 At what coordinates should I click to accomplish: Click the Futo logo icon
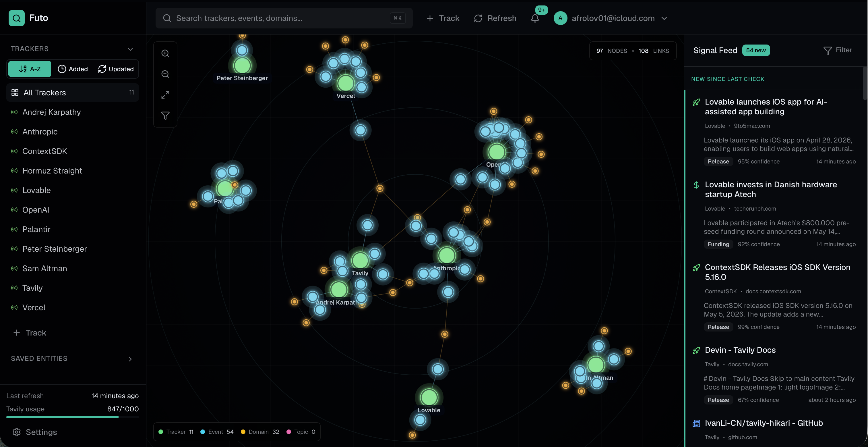click(17, 18)
